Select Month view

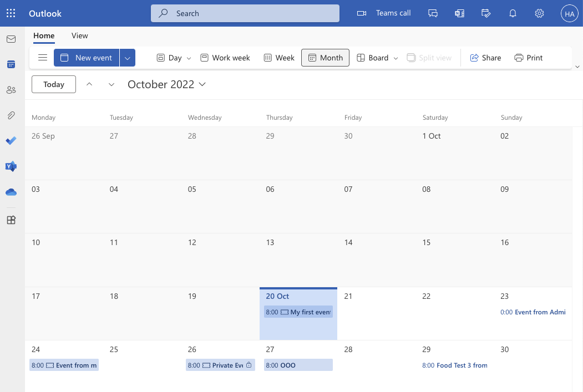[325, 58]
